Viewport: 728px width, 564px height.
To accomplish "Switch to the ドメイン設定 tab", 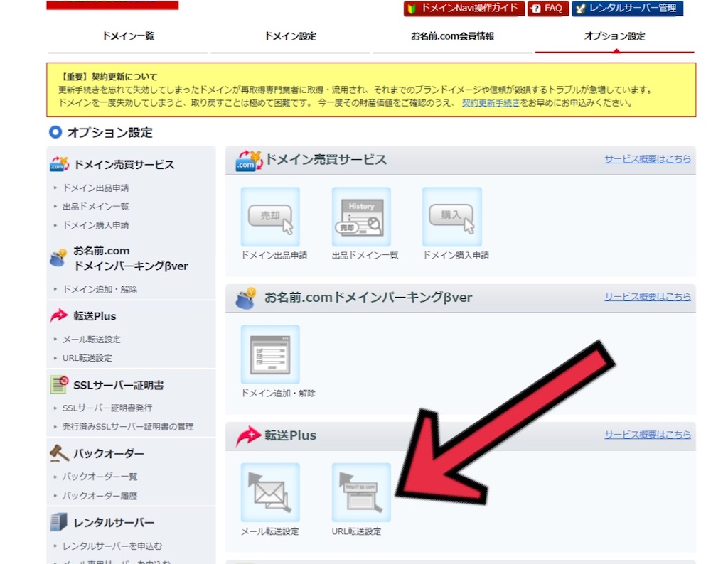I will (x=290, y=36).
